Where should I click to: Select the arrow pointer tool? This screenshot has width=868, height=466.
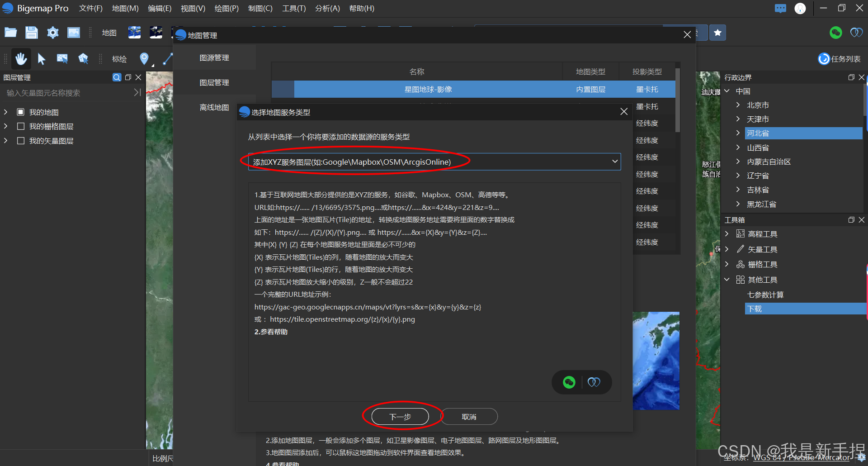click(x=42, y=58)
